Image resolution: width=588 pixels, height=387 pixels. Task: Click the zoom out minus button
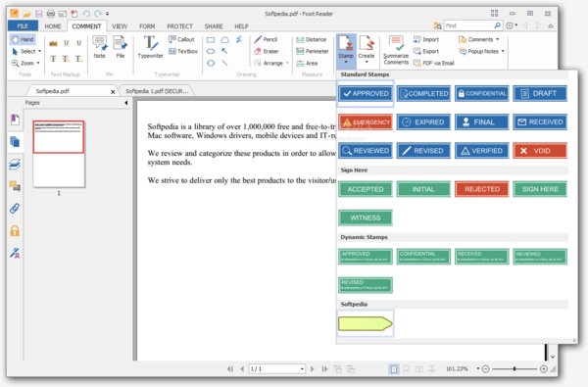tap(486, 369)
